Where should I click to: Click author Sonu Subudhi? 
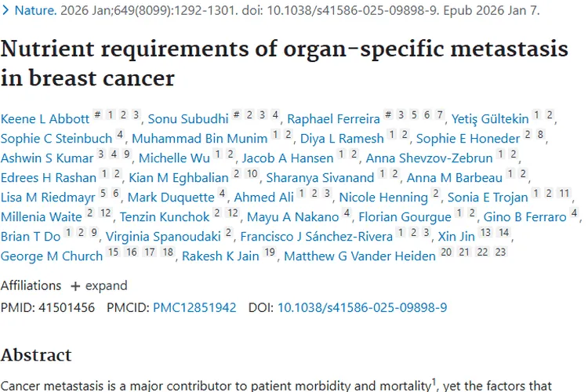tap(187, 119)
